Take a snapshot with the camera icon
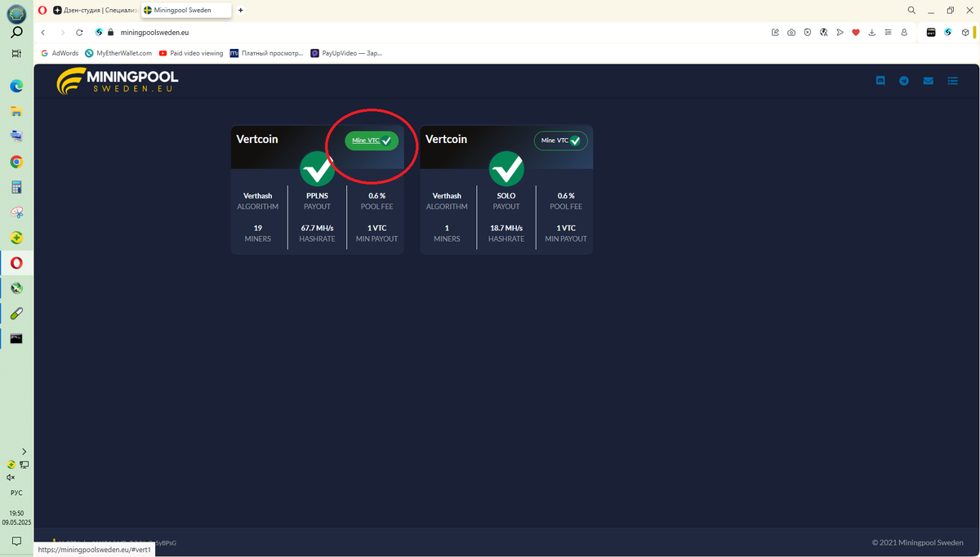Image resolution: width=980 pixels, height=557 pixels. [791, 33]
